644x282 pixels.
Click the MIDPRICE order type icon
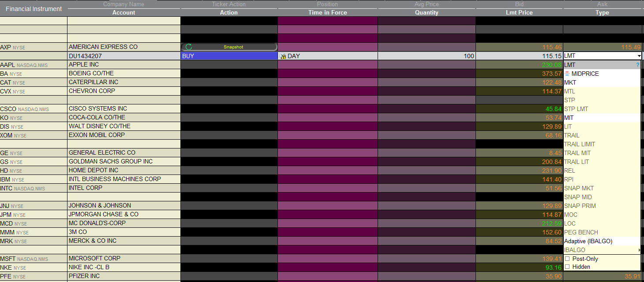567,74
